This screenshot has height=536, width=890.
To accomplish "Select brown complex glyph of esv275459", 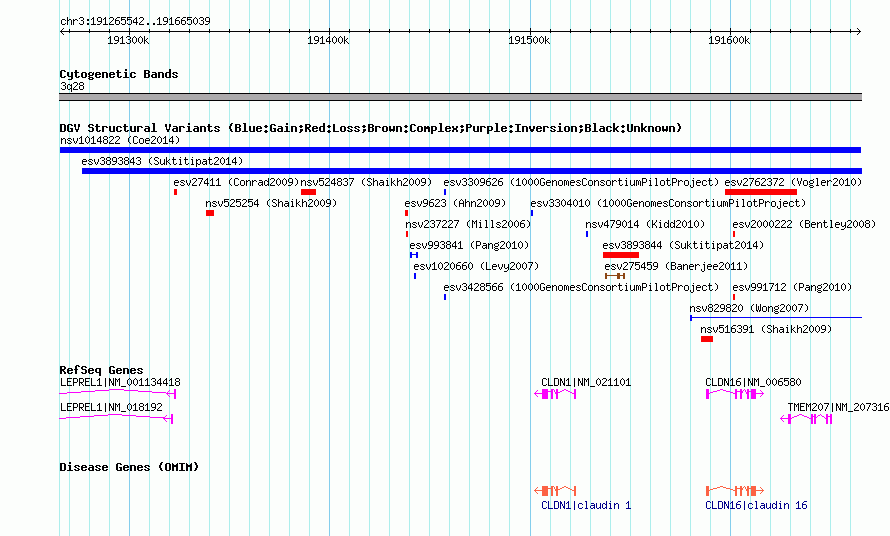I will coord(615,276).
